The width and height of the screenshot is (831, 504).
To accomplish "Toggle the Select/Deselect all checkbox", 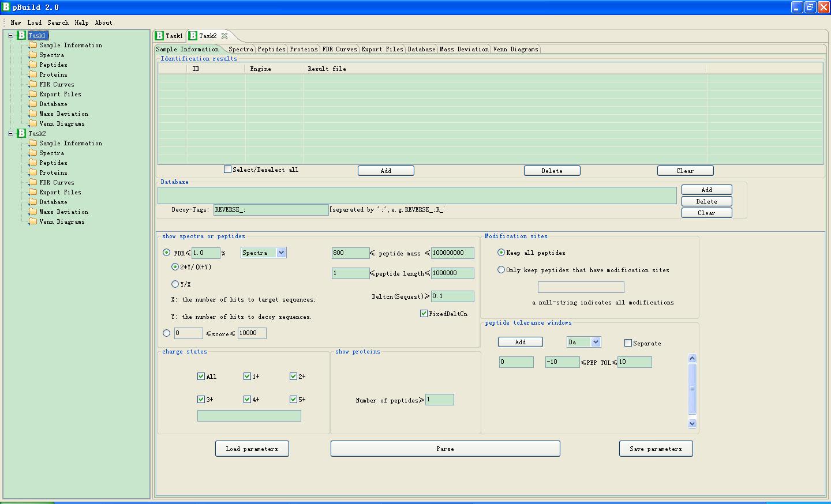I will 227,170.
